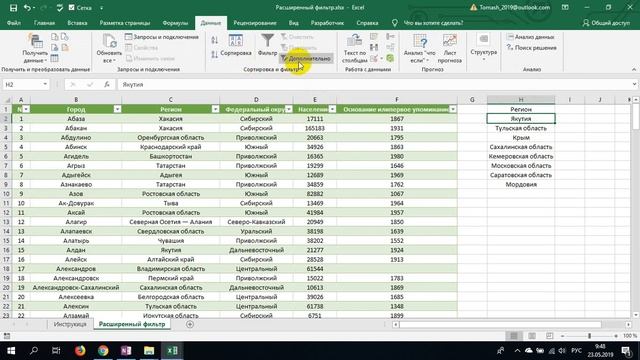Open Chrome from the taskbar
This screenshot has width=640, height=360.
(103, 351)
